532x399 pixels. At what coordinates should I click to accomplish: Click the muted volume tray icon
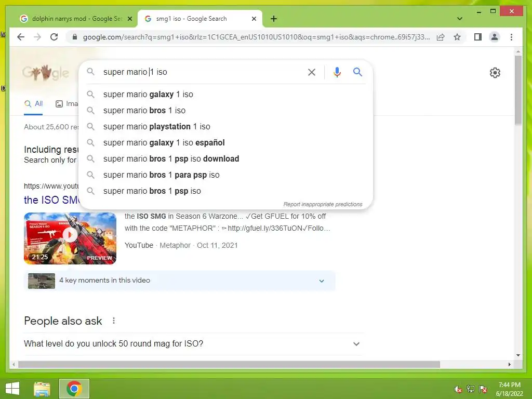458,389
